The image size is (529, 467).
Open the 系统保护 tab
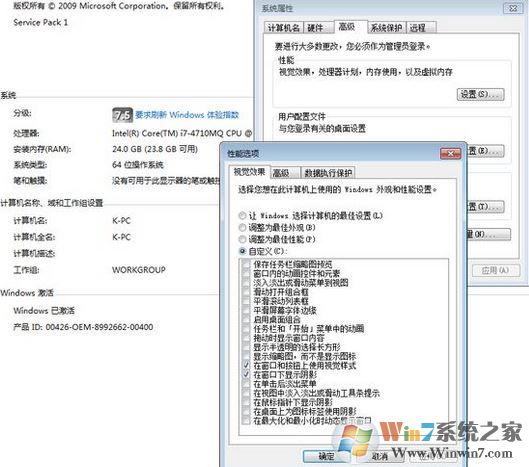pyautogui.click(x=386, y=28)
